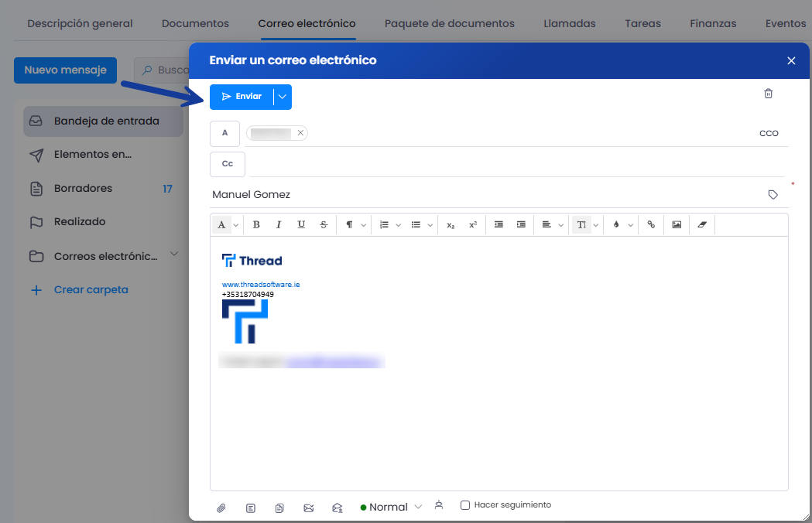Viewport: 812px width, 523px height.
Task: Click the tag icon beside subject
Action: click(x=773, y=195)
